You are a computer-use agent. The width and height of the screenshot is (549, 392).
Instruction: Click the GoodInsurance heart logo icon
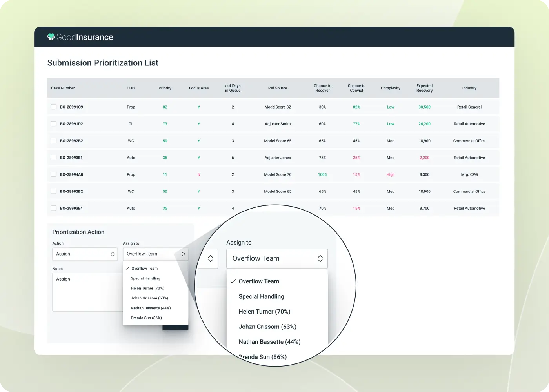point(51,37)
